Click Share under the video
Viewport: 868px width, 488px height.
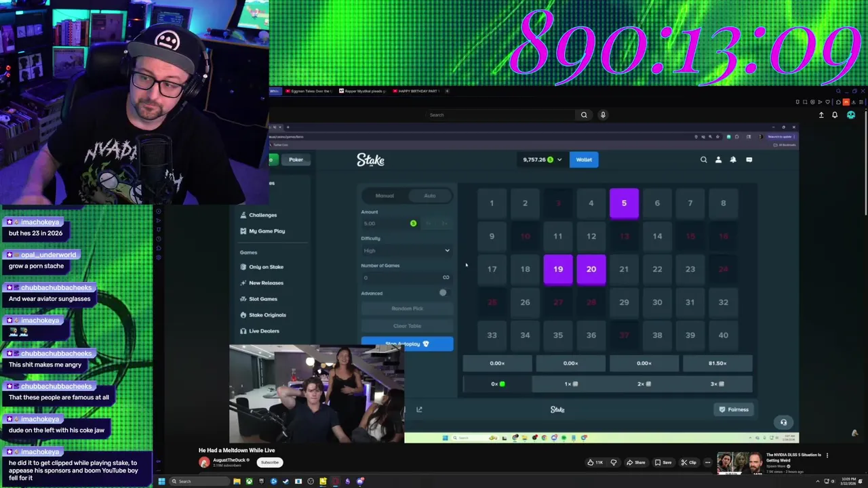click(636, 462)
